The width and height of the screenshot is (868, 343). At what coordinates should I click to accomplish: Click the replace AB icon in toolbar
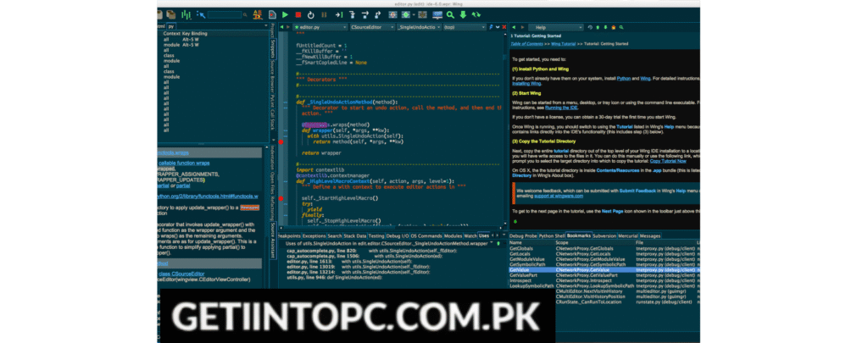pyautogui.click(x=258, y=15)
